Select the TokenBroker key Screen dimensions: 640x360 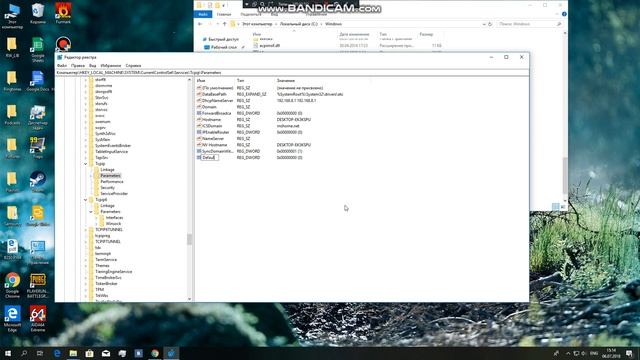[x=106, y=284]
